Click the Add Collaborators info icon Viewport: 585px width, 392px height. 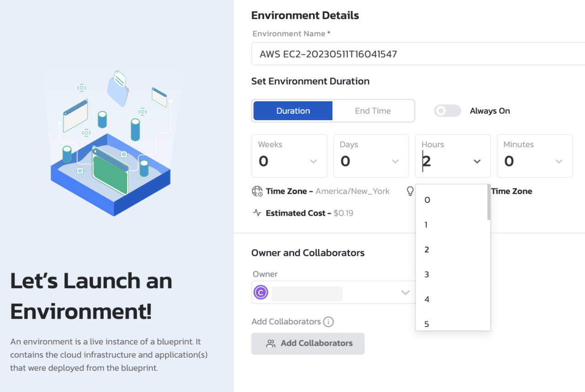(x=328, y=322)
